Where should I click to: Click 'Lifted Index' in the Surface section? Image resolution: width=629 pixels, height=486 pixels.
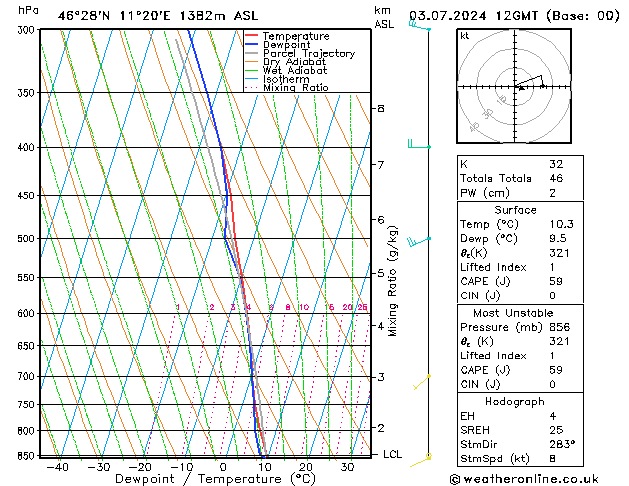coord(493,267)
